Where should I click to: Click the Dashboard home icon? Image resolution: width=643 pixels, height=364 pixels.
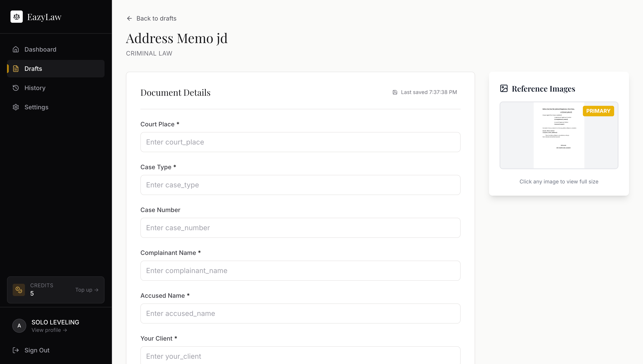point(16,49)
